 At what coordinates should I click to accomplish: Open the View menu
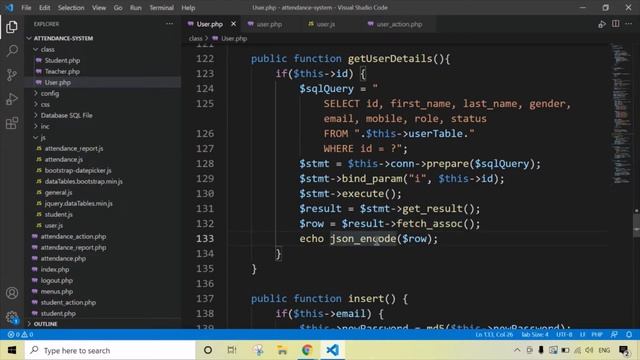click(99, 8)
